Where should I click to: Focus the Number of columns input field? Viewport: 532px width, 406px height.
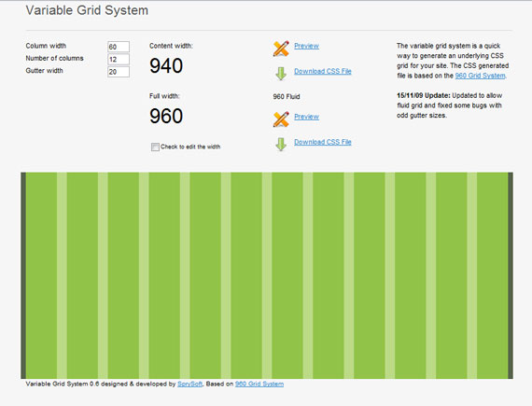[x=119, y=60]
